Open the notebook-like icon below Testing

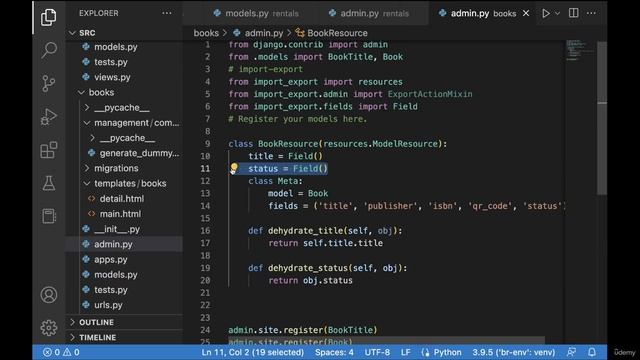(49, 216)
